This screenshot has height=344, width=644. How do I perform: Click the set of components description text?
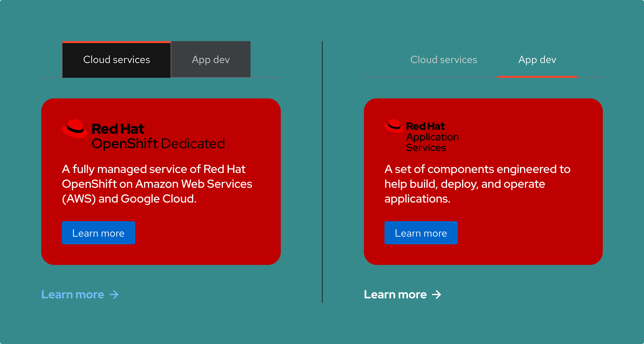[477, 184]
